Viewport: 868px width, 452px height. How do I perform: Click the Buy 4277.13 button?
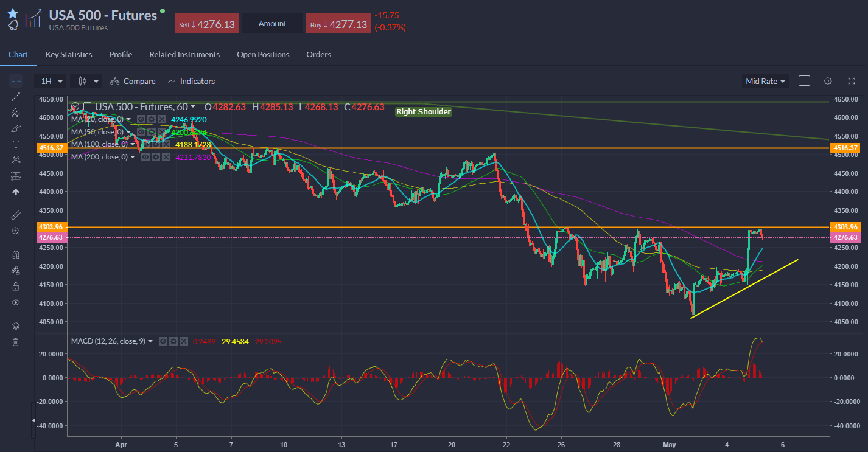338,24
